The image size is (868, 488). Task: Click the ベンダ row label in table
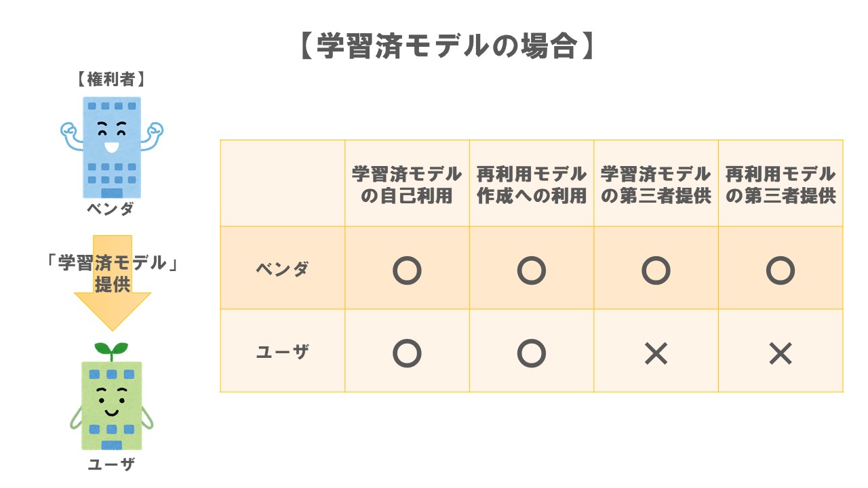point(282,269)
